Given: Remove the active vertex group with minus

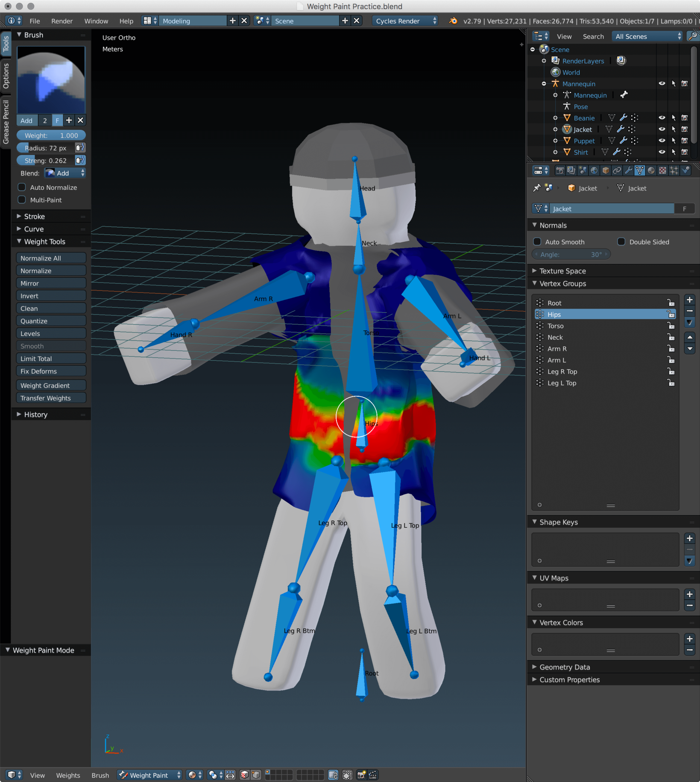Looking at the screenshot, I should pyautogui.click(x=689, y=311).
